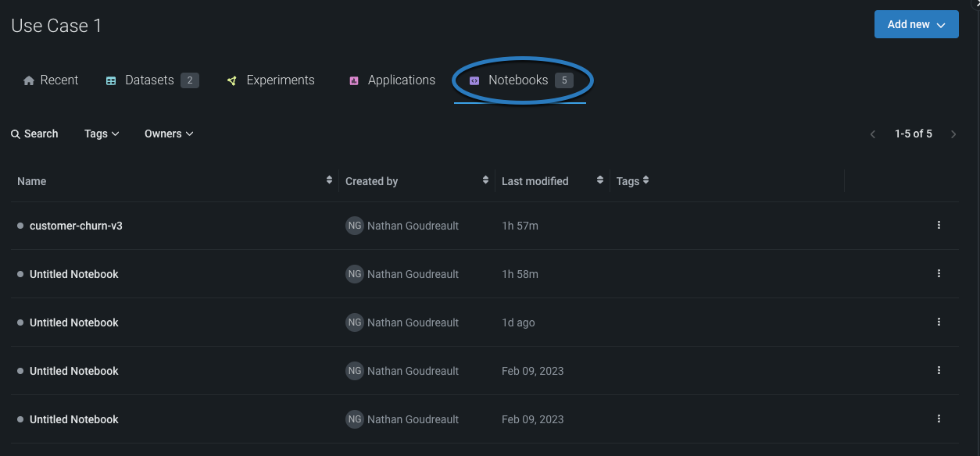980x456 pixels.
Task: Expand the Owners filter dropdown
Action: point(168,134)
